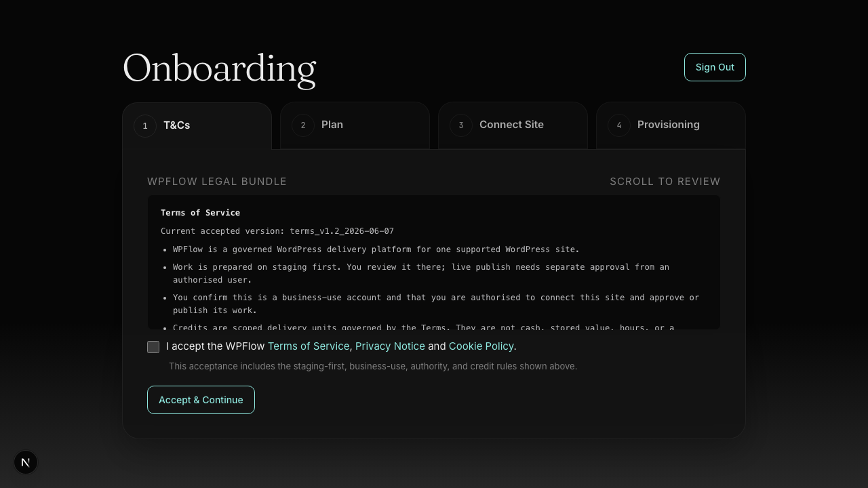This screenshot has width=868, height=488.
Task: Click the SCROLL TO REVIEW label
Action: pyautogui.click(x=665, y=182)
